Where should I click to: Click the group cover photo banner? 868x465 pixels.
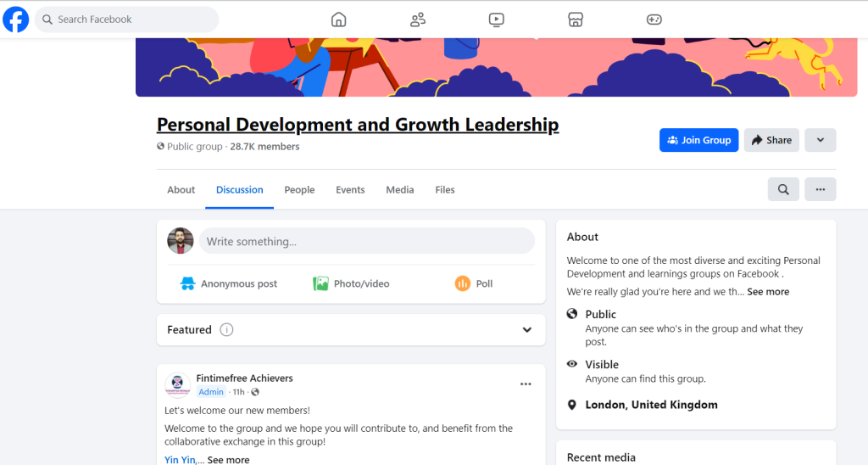click(x=496, y=67)
